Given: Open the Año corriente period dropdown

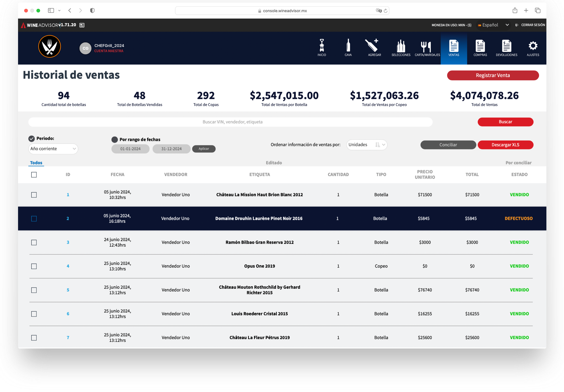Looking at the screenshot, I should (x=53, y=149).
